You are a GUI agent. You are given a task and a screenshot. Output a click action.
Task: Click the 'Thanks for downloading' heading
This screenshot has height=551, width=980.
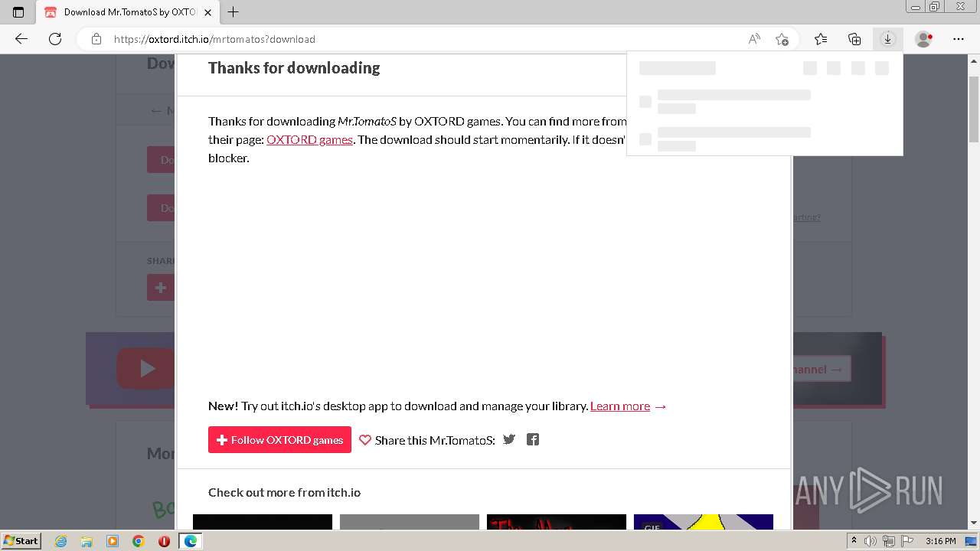click(x=294, y=67)
